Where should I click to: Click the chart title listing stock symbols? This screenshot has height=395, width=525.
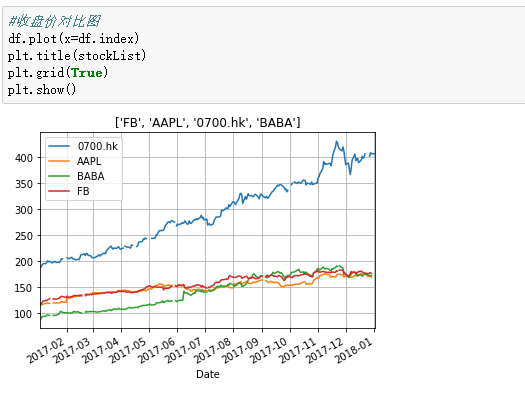[x=208, y=123]
